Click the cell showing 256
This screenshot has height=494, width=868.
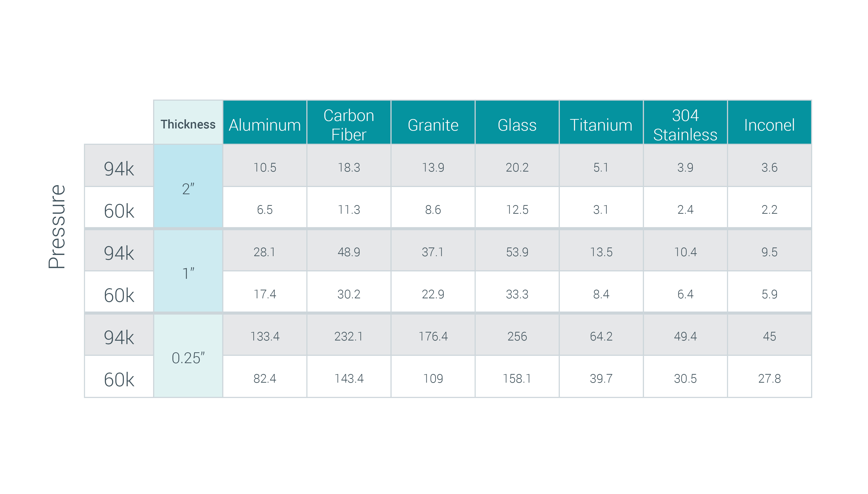point(517,336)
